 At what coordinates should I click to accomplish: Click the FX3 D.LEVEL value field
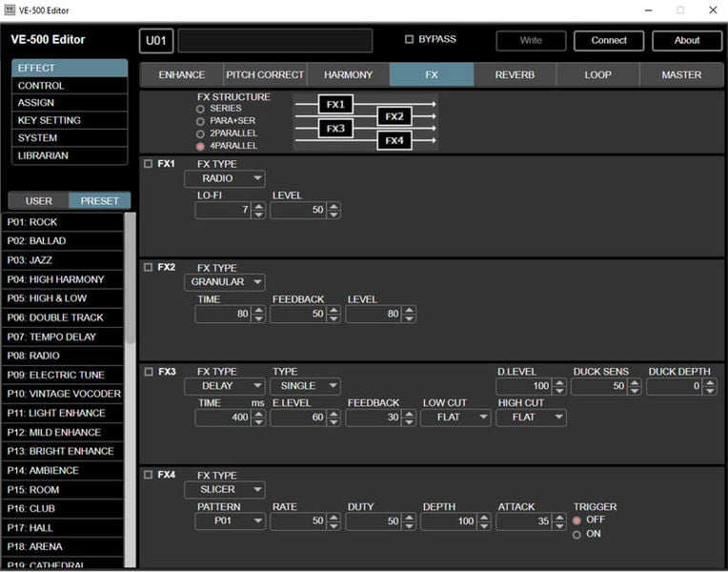pos(525,386)
